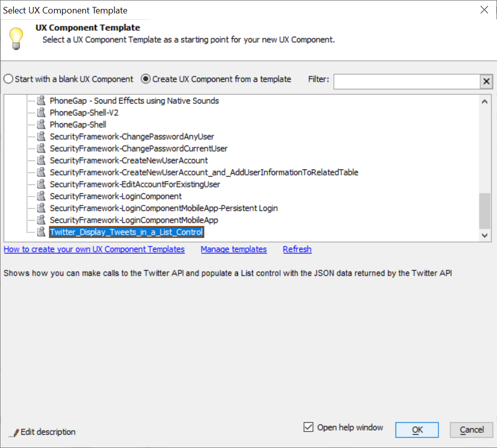Click inside the Filter text field
Screen dimensions: 497x448
point(408,81)
